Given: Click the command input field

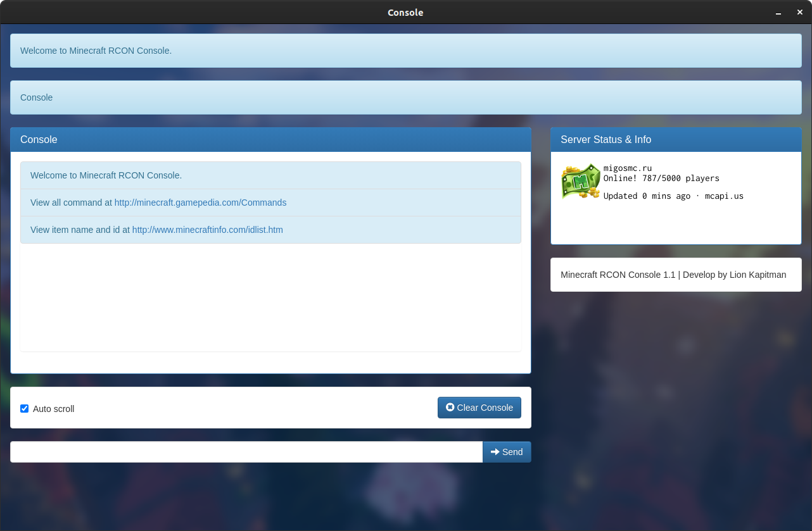Looking at the screenshot, I should point(246,452).
